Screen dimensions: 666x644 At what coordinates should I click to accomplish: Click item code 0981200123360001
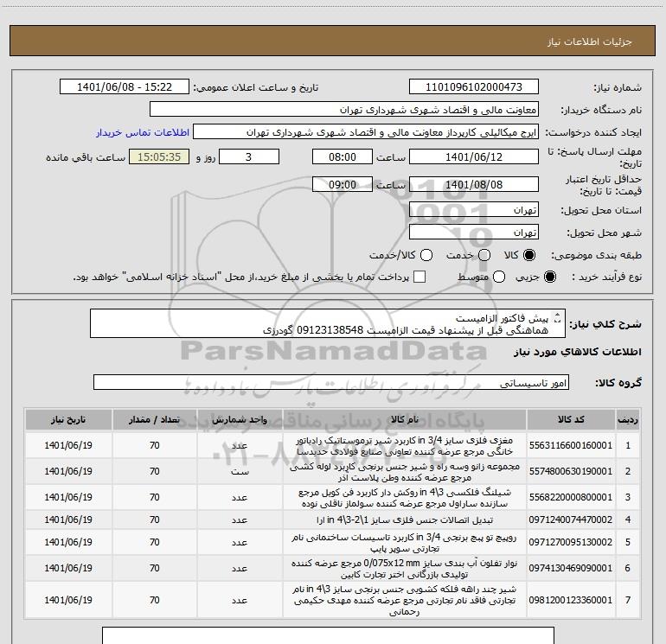coord(571,600)
